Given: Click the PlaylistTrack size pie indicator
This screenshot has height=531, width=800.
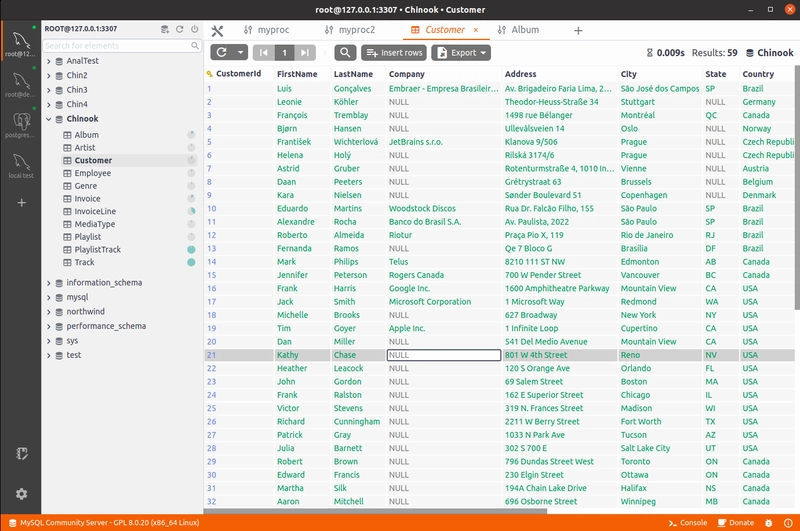Looking at the screenshot, I should pyautogui.click(x=191, y=249).
